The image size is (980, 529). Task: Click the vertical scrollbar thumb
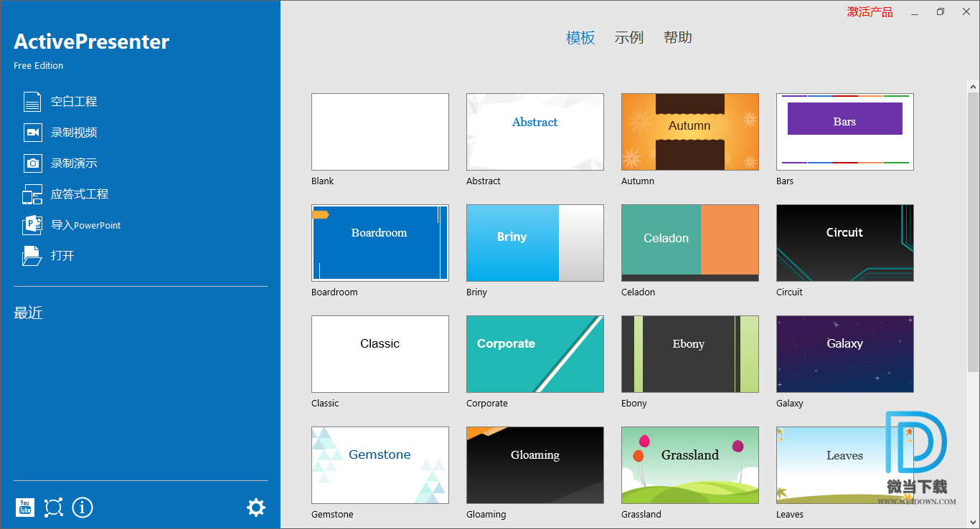click(x=974, y=232)
